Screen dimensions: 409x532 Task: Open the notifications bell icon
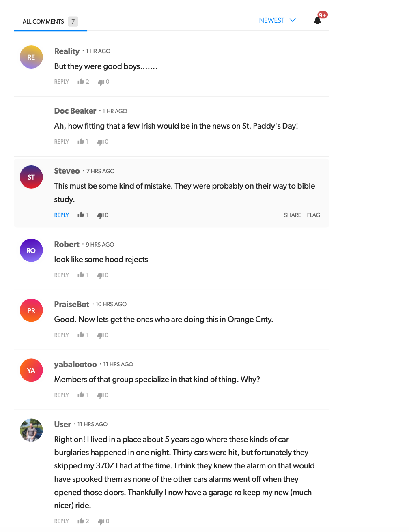(x=318, y=20)
